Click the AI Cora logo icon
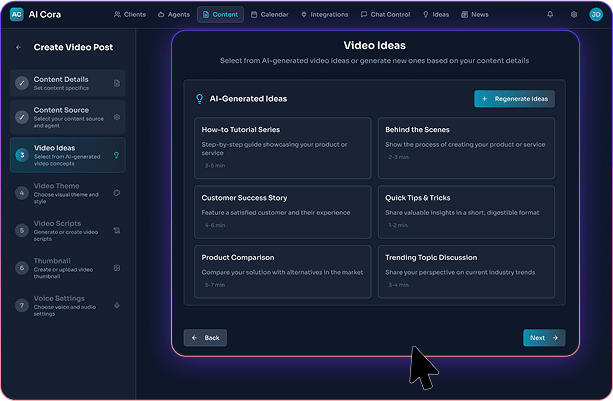This screenshot has height=401, width=613. 17,15
